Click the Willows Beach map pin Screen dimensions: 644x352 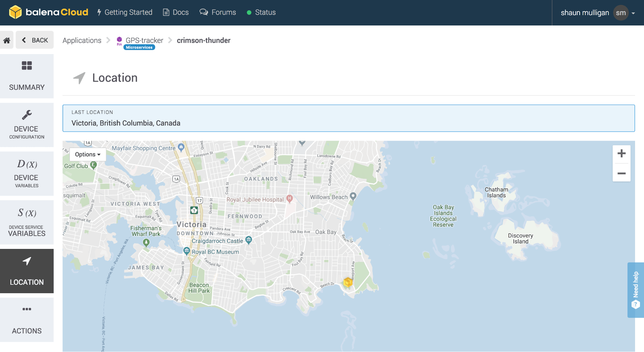(353, 196)
